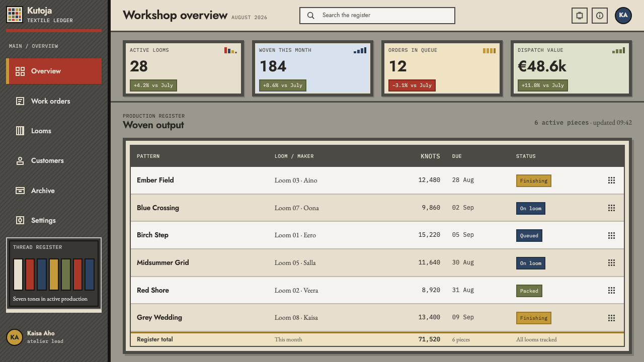Open the blue KA account avatar
The height and width of the screenshot is (362, 644).
tap(623, 15)
